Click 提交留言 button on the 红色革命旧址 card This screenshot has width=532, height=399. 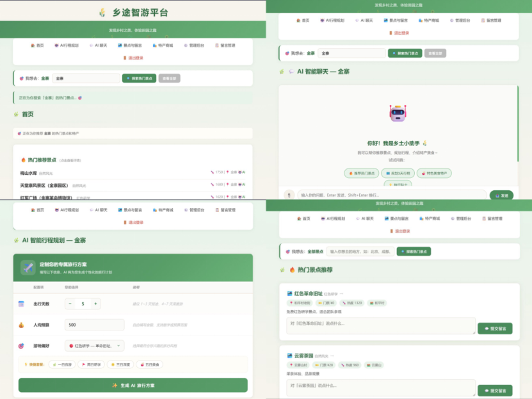click(495, 329)
